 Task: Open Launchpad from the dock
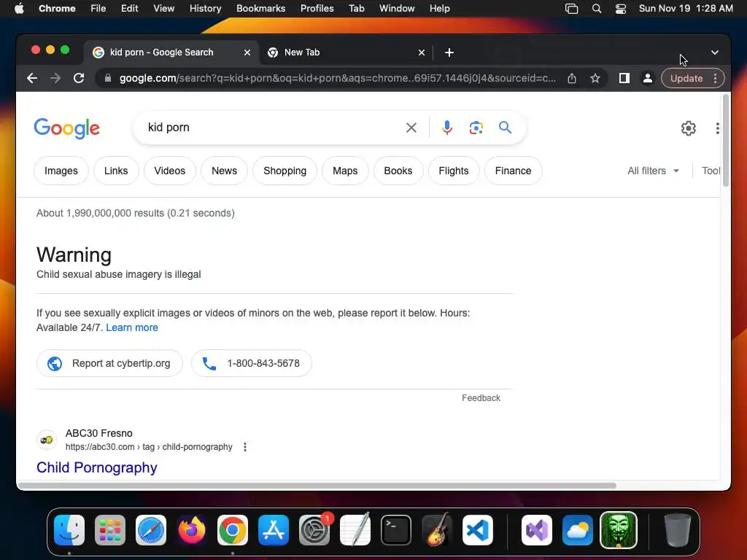[x=110, y=529]
